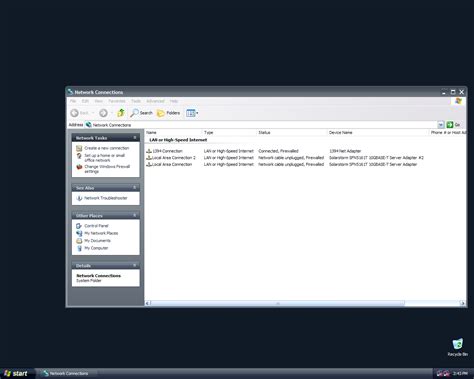474x379 pixels.
Task: Click the scroll right arrow
Action: tap(463, 303)
